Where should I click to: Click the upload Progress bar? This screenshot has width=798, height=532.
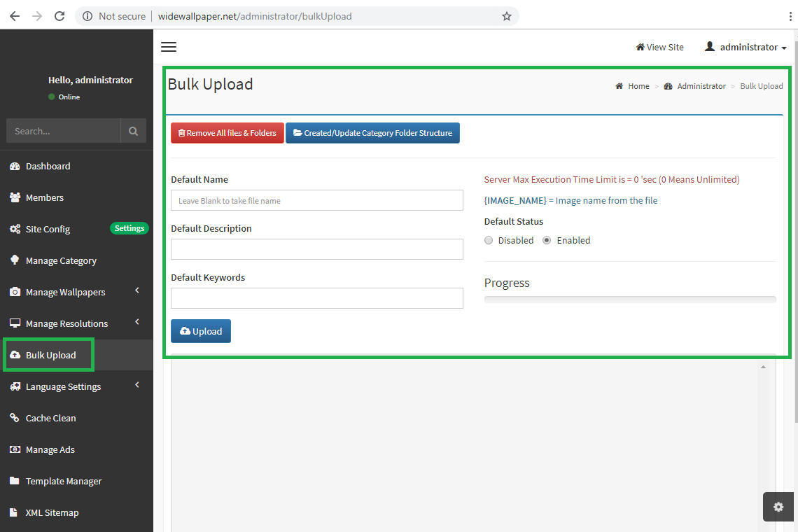[x=630, y=300]
